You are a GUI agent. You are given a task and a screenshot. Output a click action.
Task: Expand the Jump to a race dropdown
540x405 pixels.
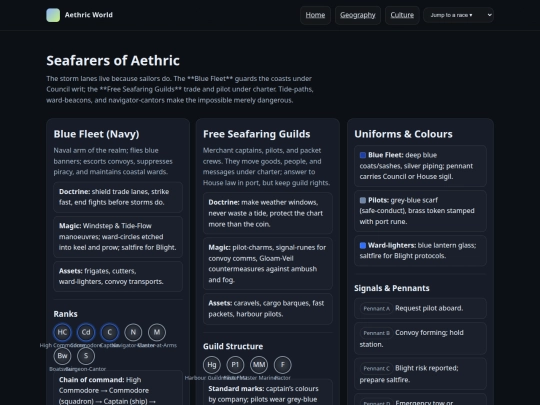click(458, 15)
